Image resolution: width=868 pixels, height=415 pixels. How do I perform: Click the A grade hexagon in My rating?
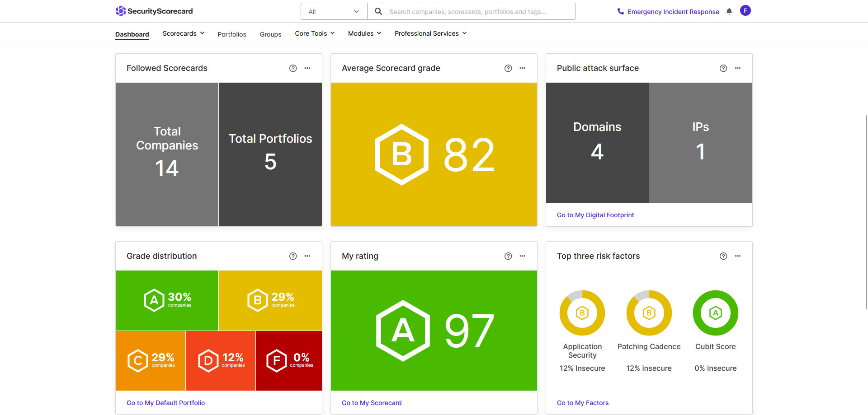(403, 331)
